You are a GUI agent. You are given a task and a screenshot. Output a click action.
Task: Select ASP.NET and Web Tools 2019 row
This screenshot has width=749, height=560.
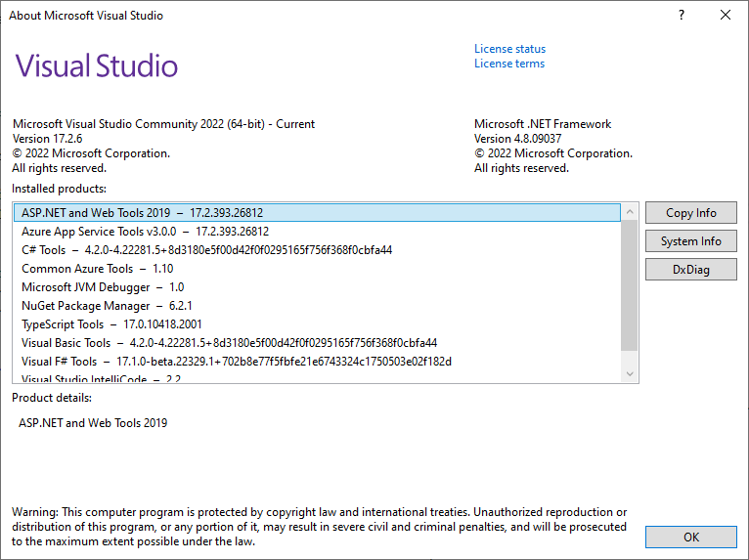(317, 212)
